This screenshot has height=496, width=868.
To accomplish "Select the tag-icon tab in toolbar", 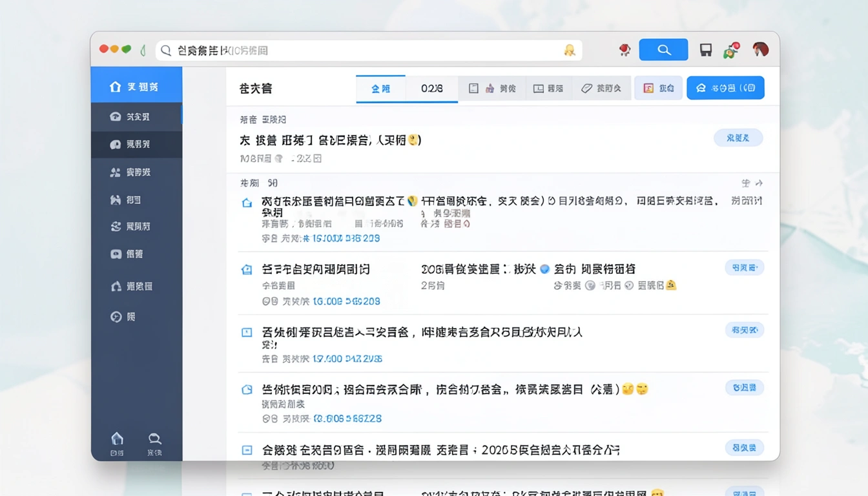I will pos(601,88).
